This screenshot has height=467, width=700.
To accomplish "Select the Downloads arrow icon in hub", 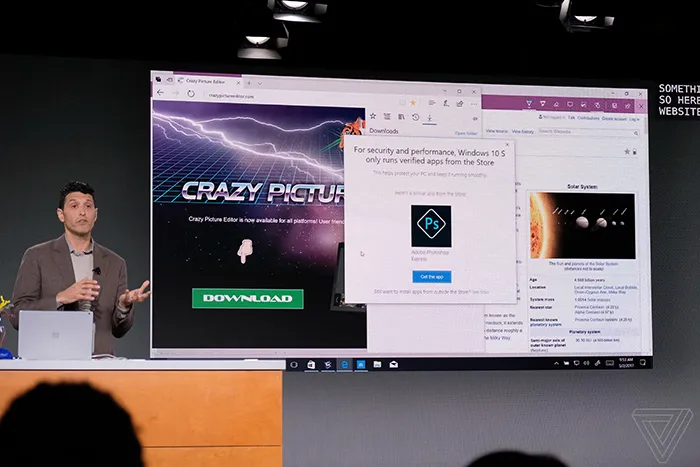I will pyautogui.click(x=429, y=117).
